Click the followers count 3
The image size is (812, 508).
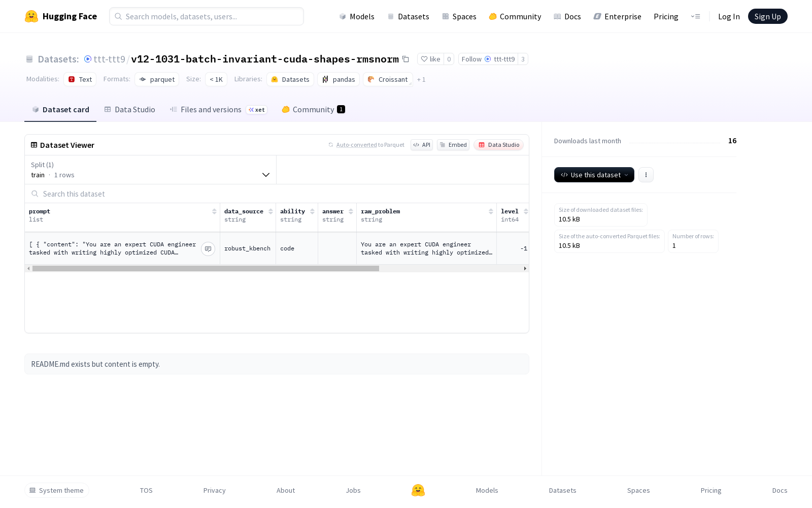[x=523, y=59]
